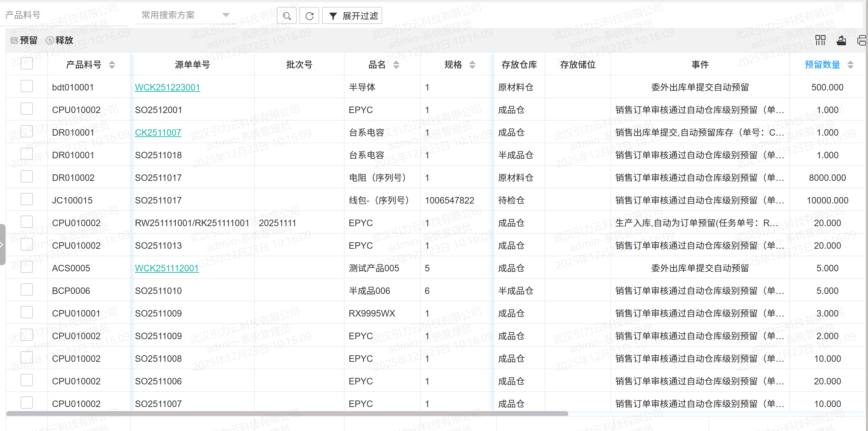Open the column settings grid icon
Image resolution: width=868 pixels, height=431 pixels.
pyautogui.click(x=820, y=40)
